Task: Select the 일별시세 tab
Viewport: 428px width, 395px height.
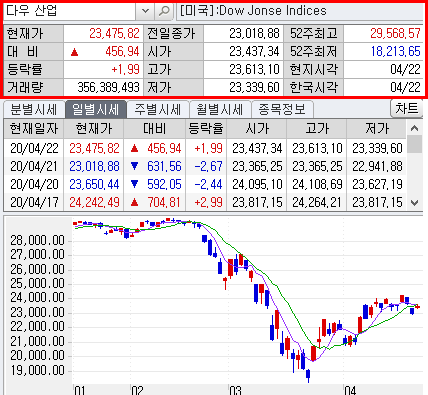Action: pyautogui.click(x=96, y=109)
